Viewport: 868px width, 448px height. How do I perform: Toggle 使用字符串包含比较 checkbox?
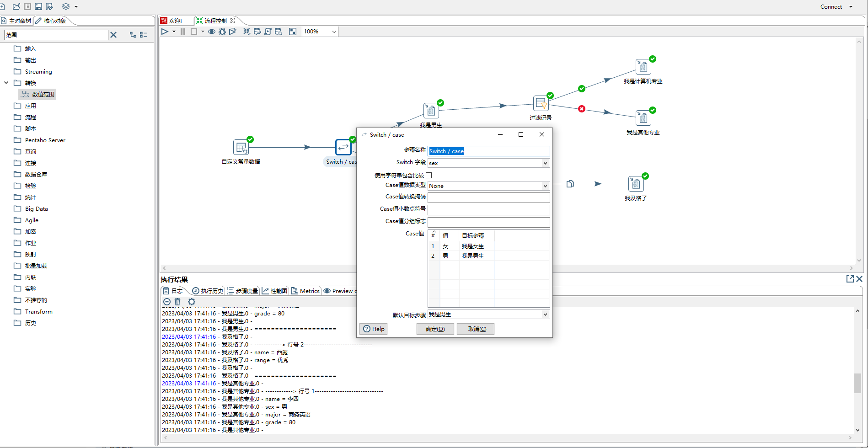pos(429,175)
